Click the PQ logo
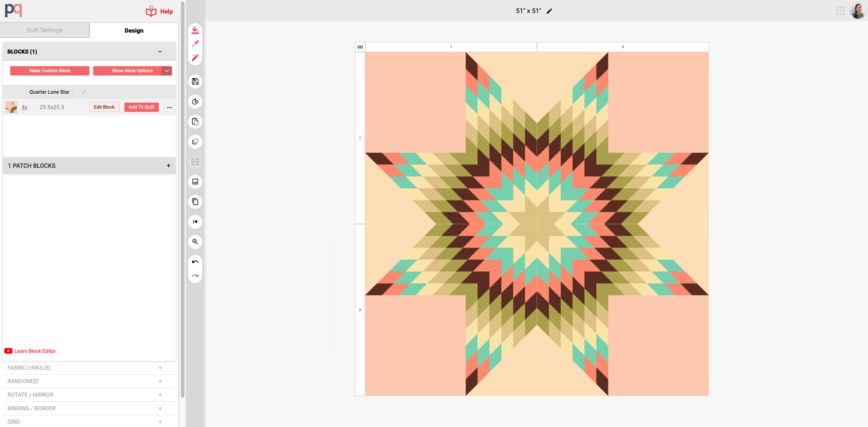 click(14, 10)
